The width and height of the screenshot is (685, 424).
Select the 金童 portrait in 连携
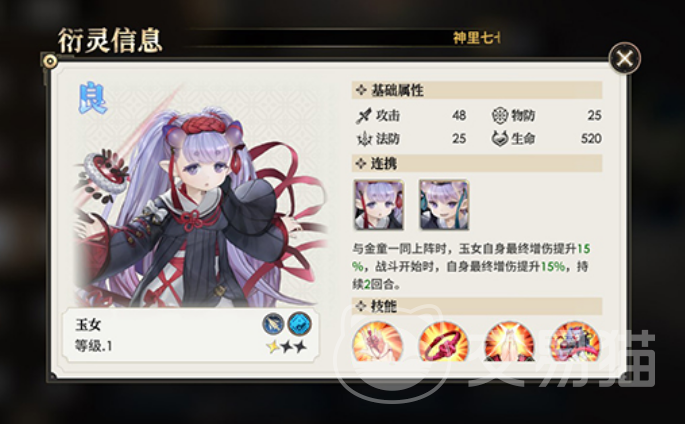[x=444, y=205]
